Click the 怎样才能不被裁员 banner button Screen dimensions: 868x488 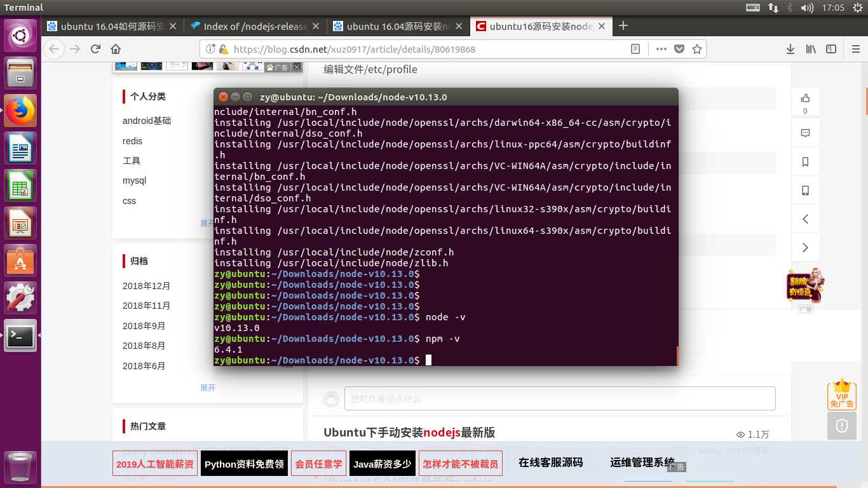[461, 464]
